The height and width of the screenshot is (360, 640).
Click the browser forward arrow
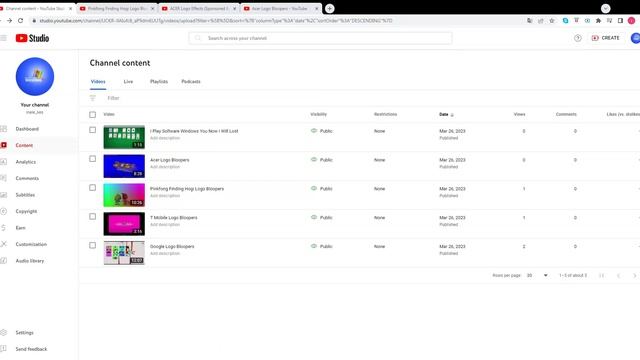(9, 20)
